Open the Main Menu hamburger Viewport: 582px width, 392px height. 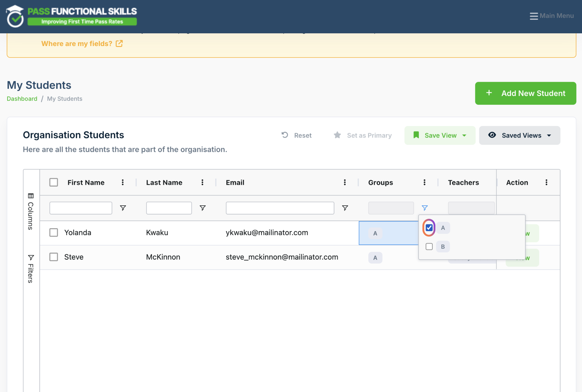(551, 16)
